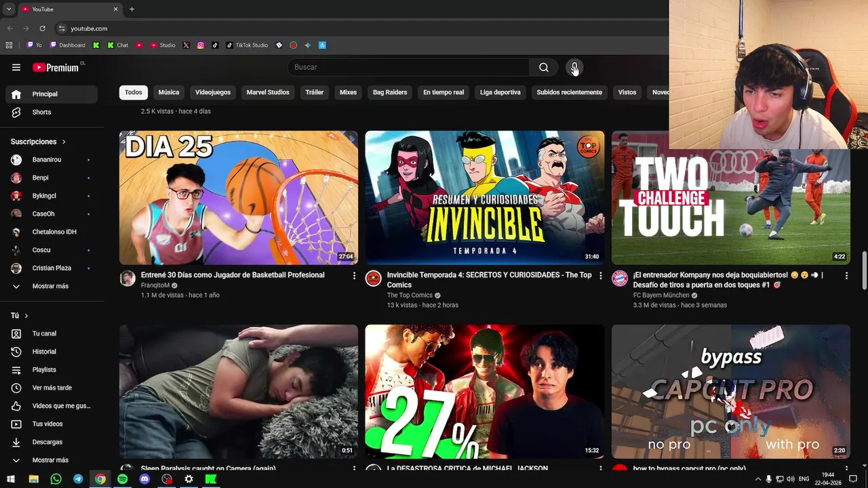Open WhatsApp from the taskbar

click(x=56, y=479)
